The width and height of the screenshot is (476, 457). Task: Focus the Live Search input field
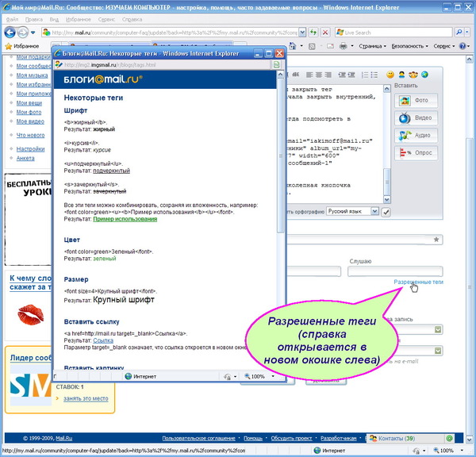point(393,33)
